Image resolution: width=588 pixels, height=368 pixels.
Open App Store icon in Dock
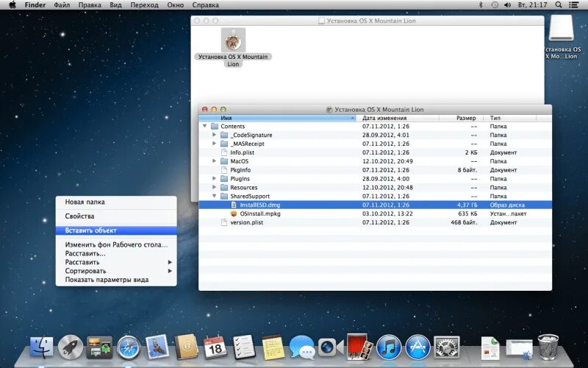[417, 347]
